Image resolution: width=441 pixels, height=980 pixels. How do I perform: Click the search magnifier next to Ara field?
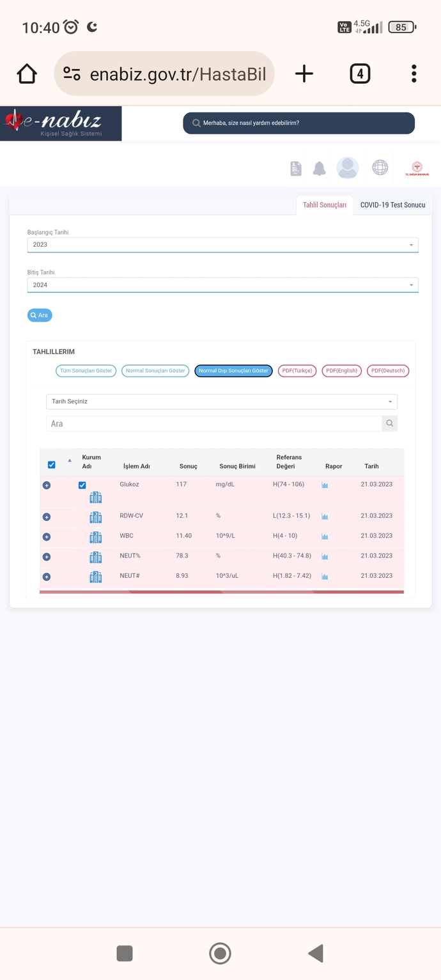[x=389, y=423]
